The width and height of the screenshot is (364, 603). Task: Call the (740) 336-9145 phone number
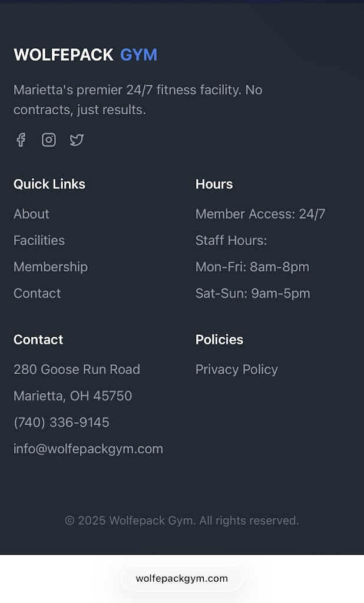(61, 422)
